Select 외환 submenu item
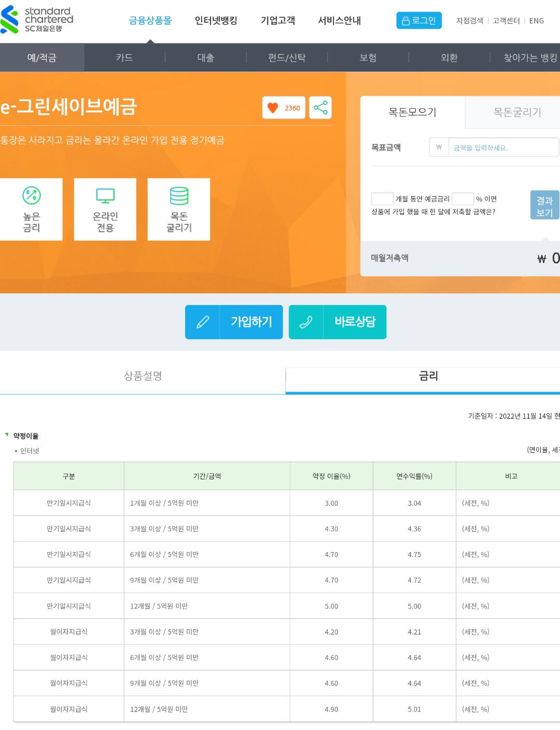Screen dimensions: 560x730 [x=449, y=58]
